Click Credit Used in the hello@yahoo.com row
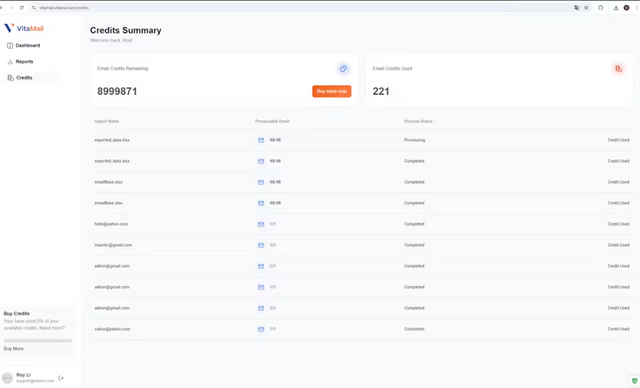The height and width of the screenshot is (388, 640). pyautogui.click(x=618, y=224)
